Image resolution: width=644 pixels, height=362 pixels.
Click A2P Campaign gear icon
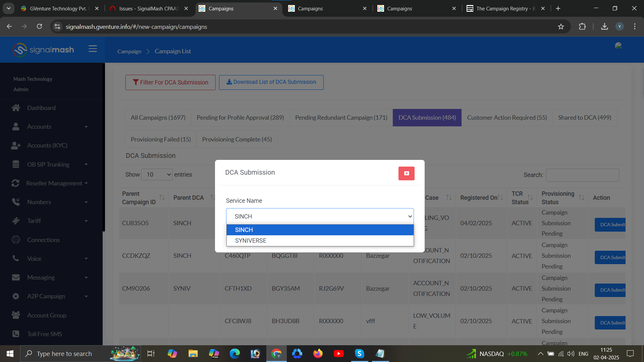[15, 296]
